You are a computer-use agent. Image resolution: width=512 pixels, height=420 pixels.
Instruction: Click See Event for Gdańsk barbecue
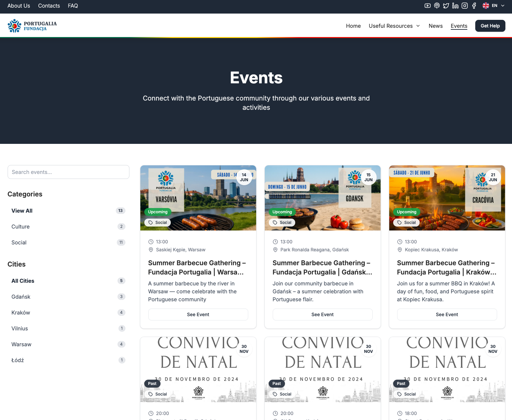[x=322, y=315]
